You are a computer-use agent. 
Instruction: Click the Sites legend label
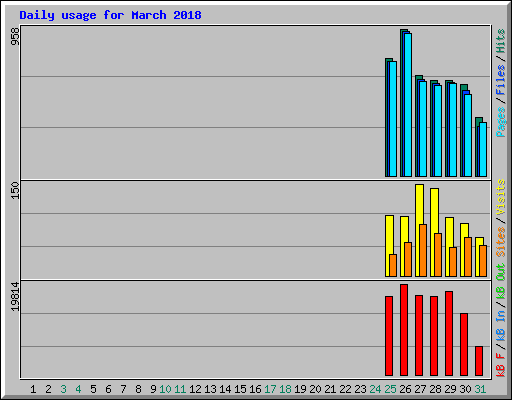(x=501, y=242)
